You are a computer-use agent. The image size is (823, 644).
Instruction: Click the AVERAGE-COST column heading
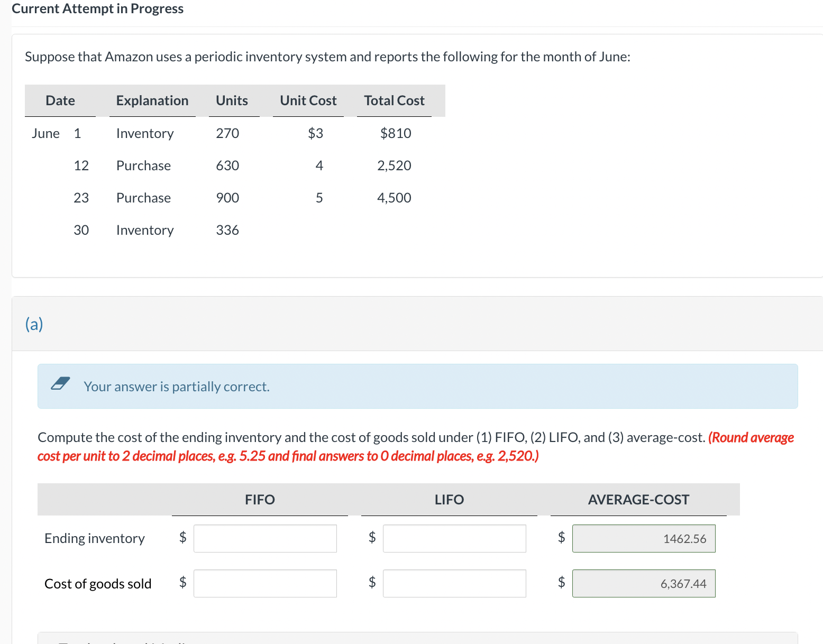[638, 500]
